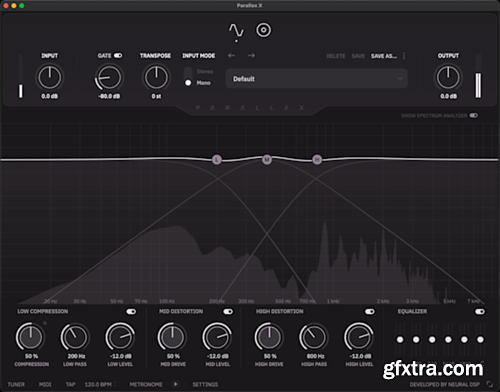
Task: Click the SAVE preset button
Action: point(358,56)
